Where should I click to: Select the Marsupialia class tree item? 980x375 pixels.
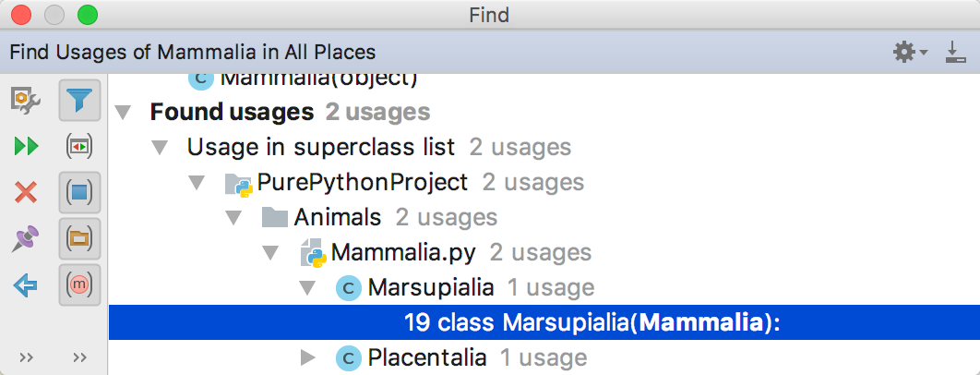point(431,287)
